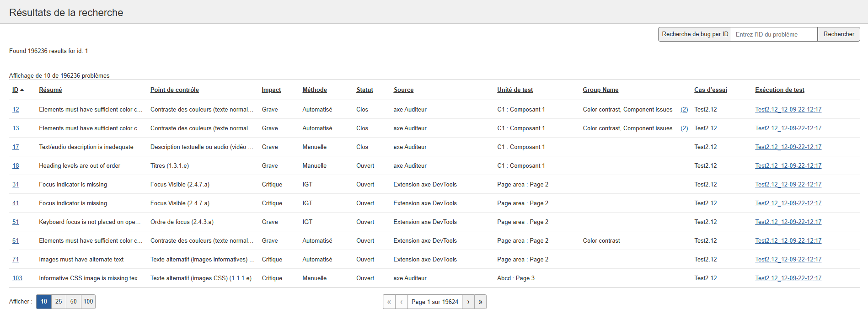Sort table by Group Name column
The height and width of the screenshot is (325, 868).
click(x=600, y=90)
